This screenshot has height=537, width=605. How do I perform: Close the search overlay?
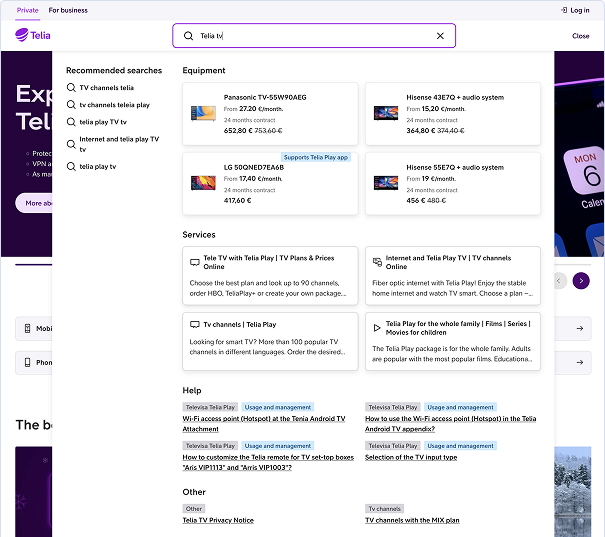point(580,36)
